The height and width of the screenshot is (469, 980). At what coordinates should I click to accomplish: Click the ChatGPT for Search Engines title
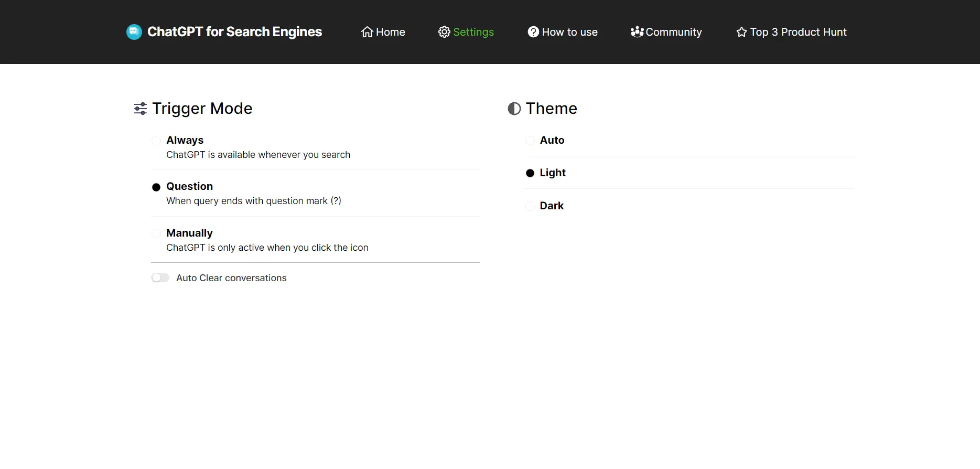pos(234,32)
